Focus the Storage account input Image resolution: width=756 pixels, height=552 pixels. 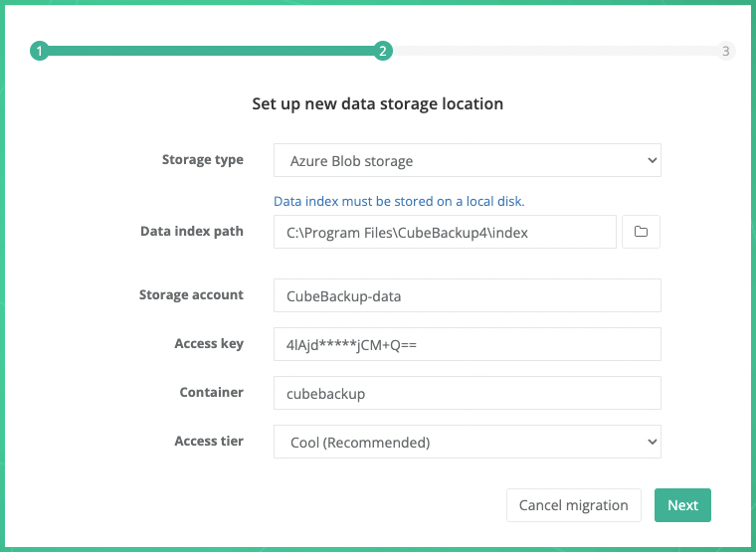click(x=467, y=295)
